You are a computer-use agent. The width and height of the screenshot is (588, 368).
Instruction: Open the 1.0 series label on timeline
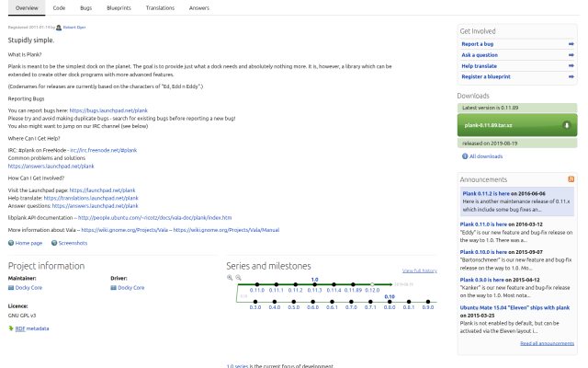tap(314, 280)
